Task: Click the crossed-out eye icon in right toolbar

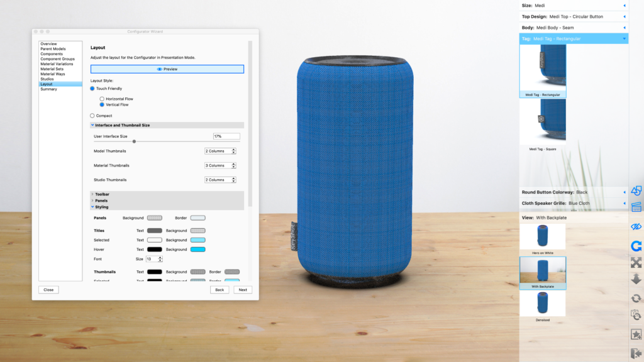Action: [636, 226]
